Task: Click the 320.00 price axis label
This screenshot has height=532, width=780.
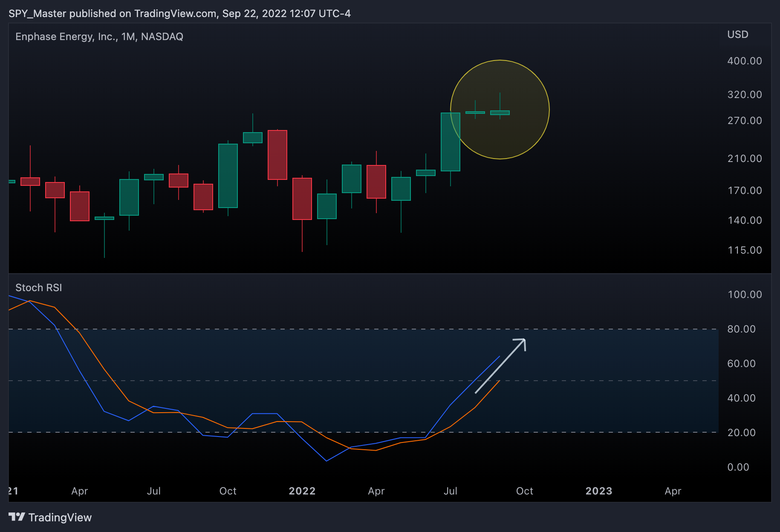Action: (745, 95)
